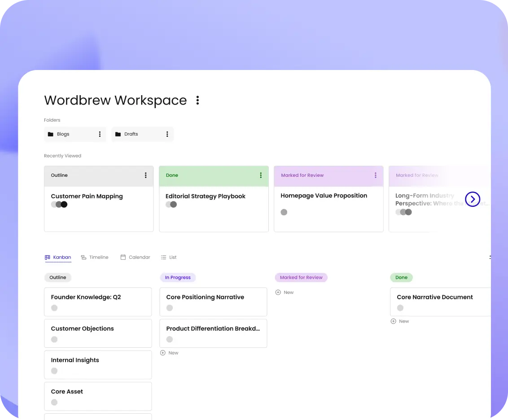Open Customer Pain Mapping card options
Screen dimensions: 508x420
pyautogui.click(x=145, y=175)
